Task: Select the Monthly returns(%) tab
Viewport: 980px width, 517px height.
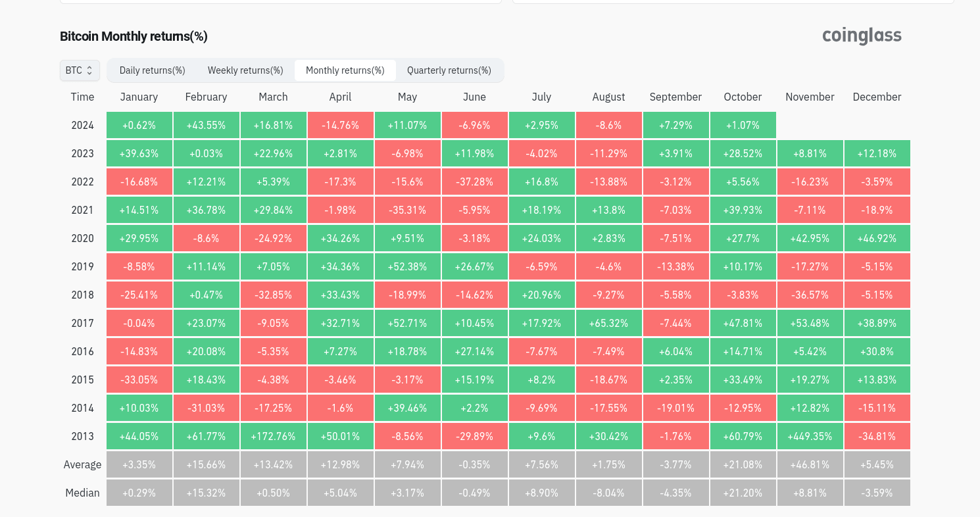Action: [345, 70]
